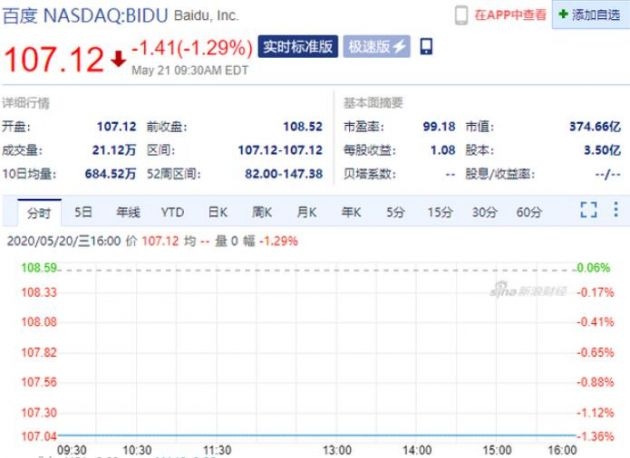The image size is (630, 458).
Task: Click the mobile device icon after 极速版
Action: tap(427, 47)
